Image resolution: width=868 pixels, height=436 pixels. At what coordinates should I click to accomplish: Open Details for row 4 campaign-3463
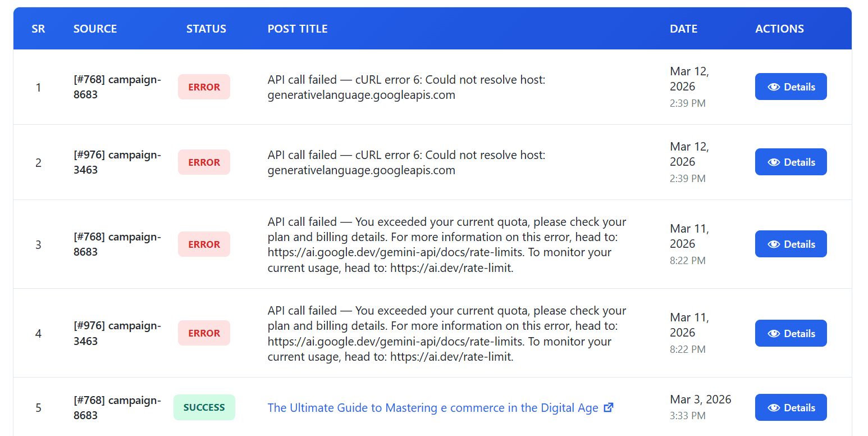pos(791,334)
